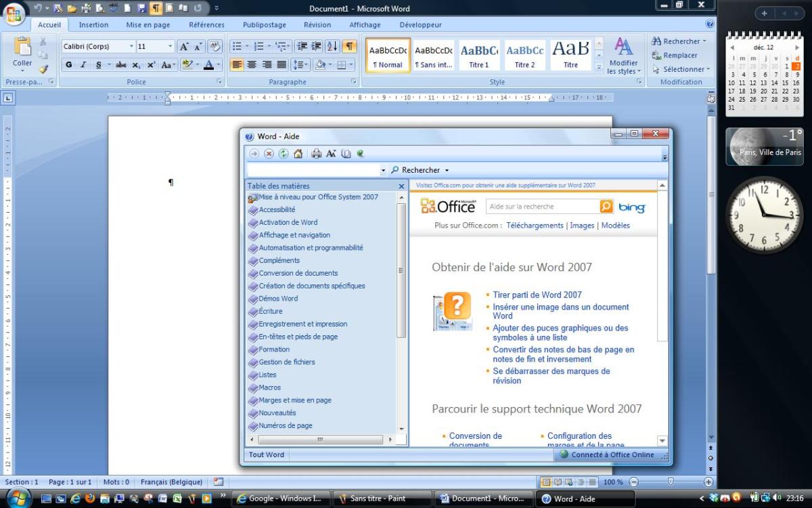Toggle bold with the G button
The width and height of the screenshot is (812, 508).
tap(68, 65)
